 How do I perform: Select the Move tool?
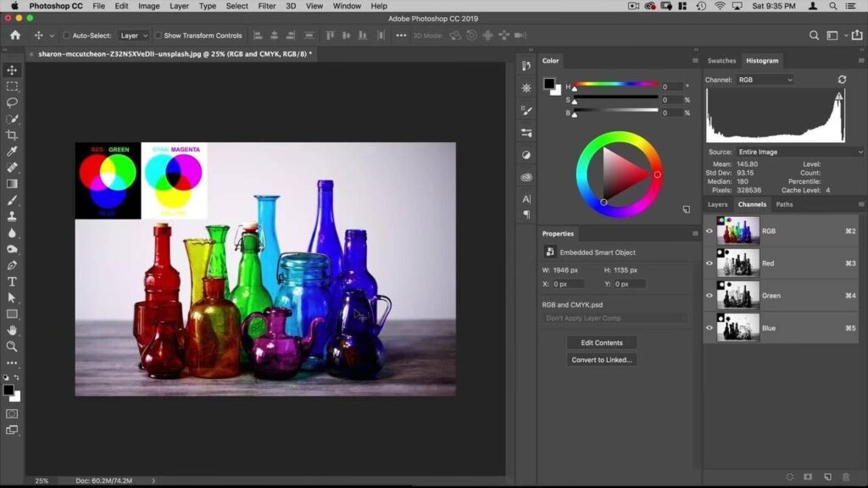point(12,70)
